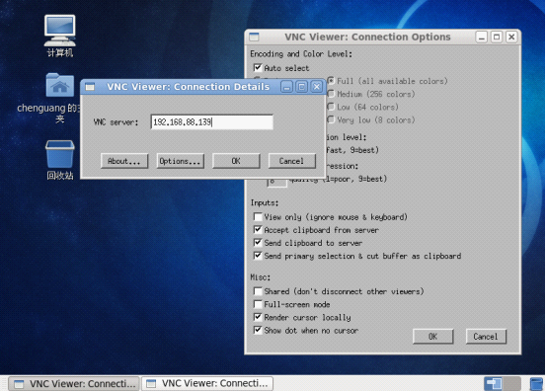Click OK in Connection Details dialog

(236, 161)
